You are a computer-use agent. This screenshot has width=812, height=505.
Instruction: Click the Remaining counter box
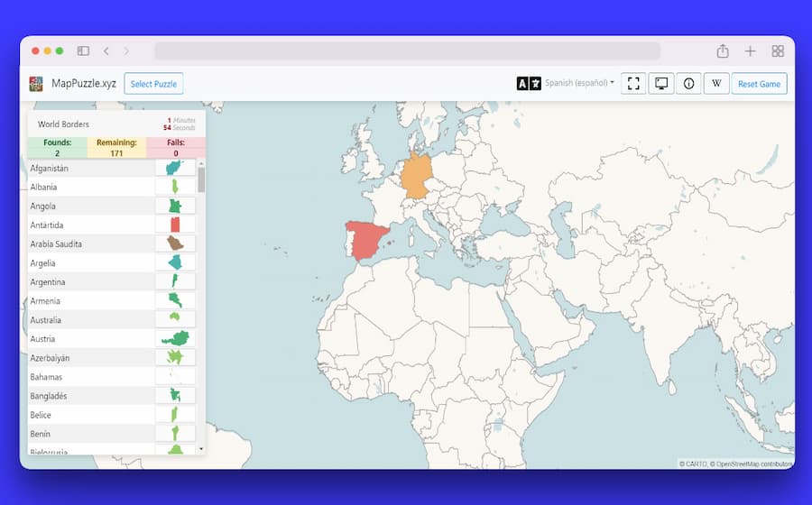point(116,148)
